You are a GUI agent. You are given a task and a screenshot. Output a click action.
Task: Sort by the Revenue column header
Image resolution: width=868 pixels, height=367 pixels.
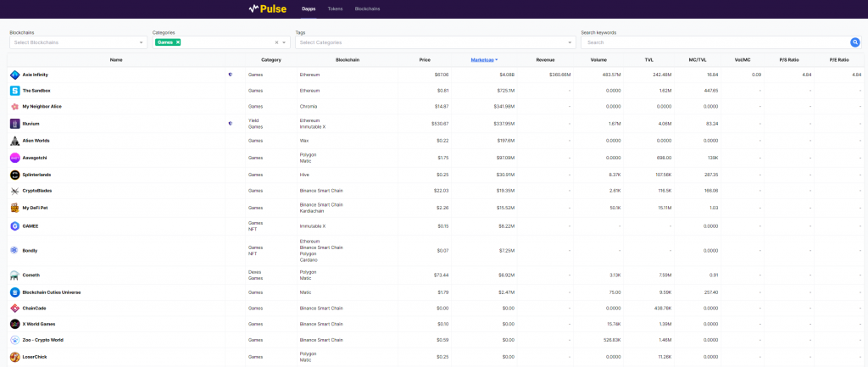pyautogui.click(x=545, y=59)
